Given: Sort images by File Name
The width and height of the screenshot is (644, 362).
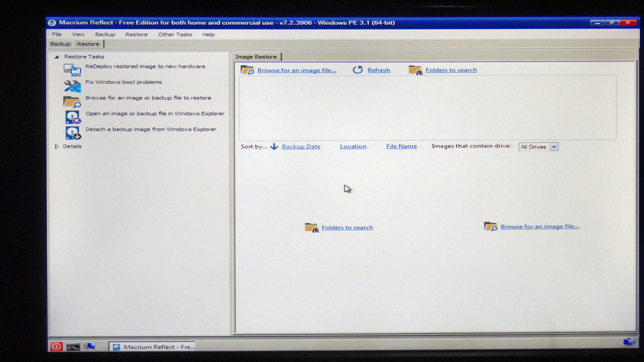Looking at the screenshot, I should (401, 146).
